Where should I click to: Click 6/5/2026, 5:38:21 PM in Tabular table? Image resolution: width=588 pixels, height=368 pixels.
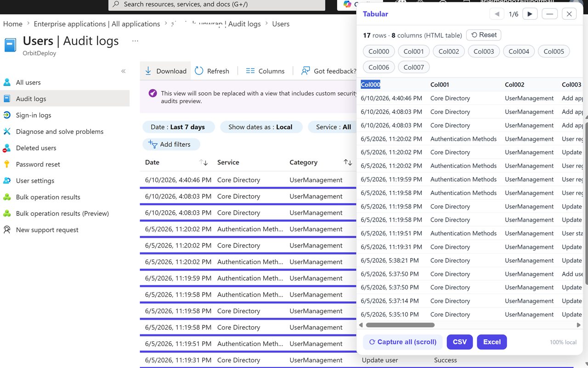pyautogui.click(x=390, y=260)
